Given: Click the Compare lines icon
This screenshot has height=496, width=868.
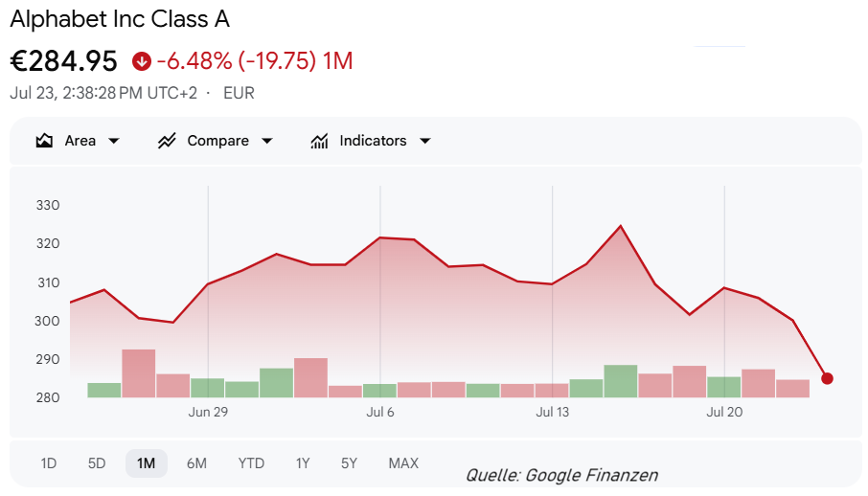Looking at the screenshot, I should coord(167,141).
